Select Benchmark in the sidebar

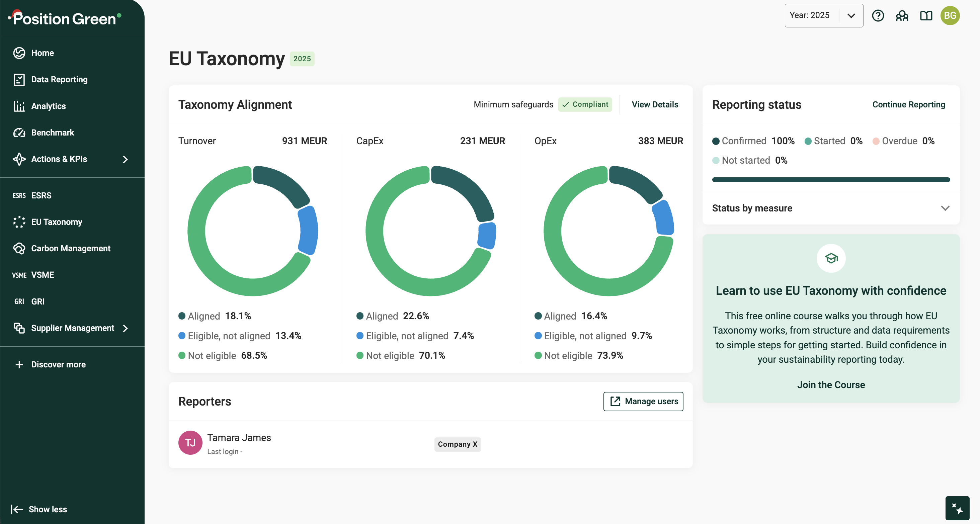(x=53, y=133)
